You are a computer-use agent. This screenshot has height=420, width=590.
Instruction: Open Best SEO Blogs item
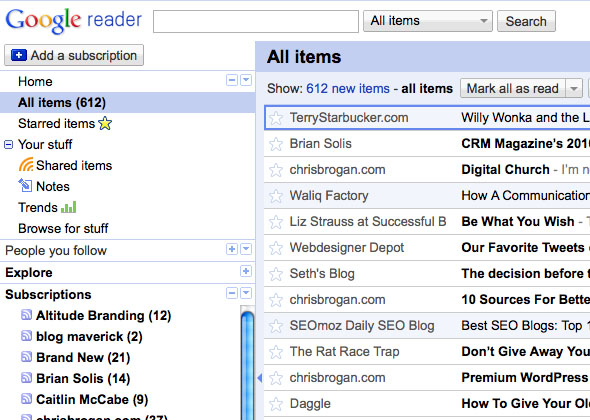pyautogui.click(x=525, y=326)
